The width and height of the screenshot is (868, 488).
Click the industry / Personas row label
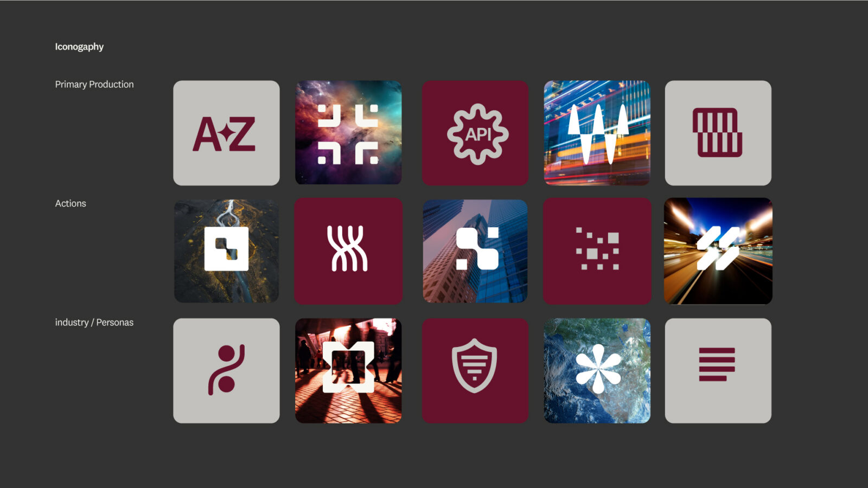(94, 322)
